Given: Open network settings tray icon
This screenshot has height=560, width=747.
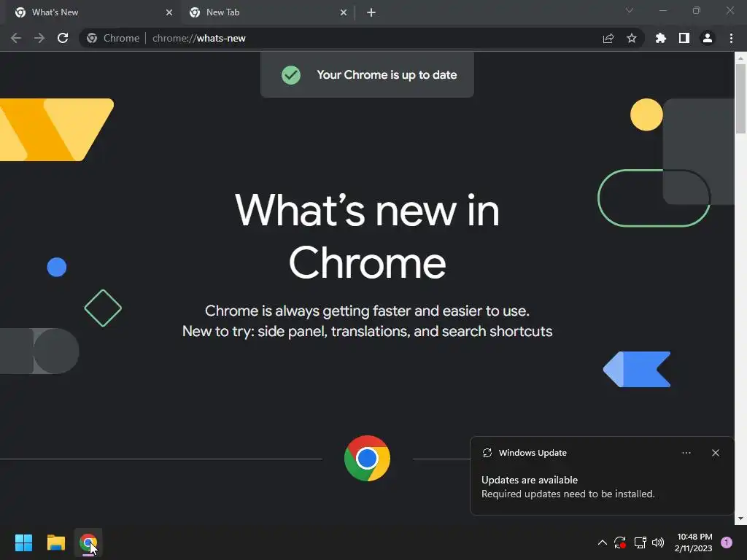Looking at the screenshot, I should point(640,542).
